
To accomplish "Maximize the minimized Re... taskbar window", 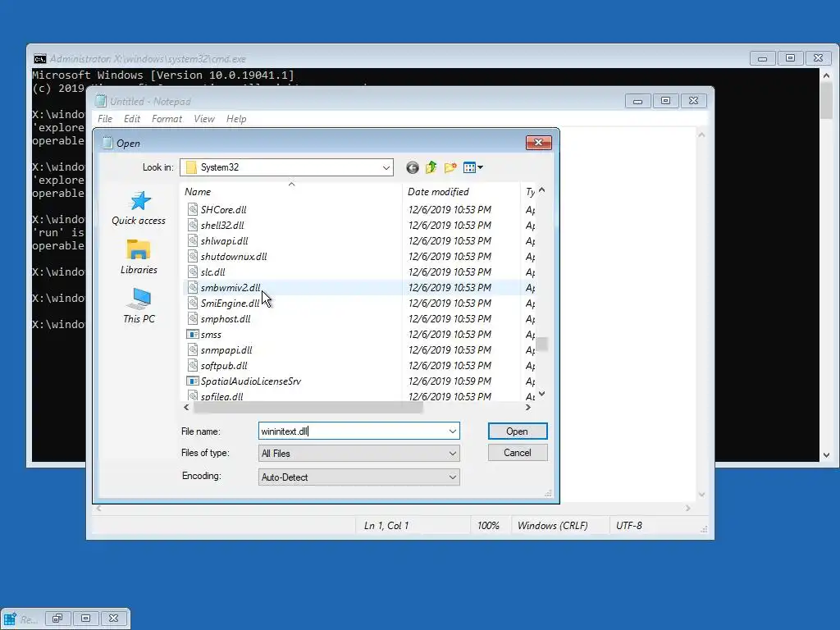I will [85, 619].
